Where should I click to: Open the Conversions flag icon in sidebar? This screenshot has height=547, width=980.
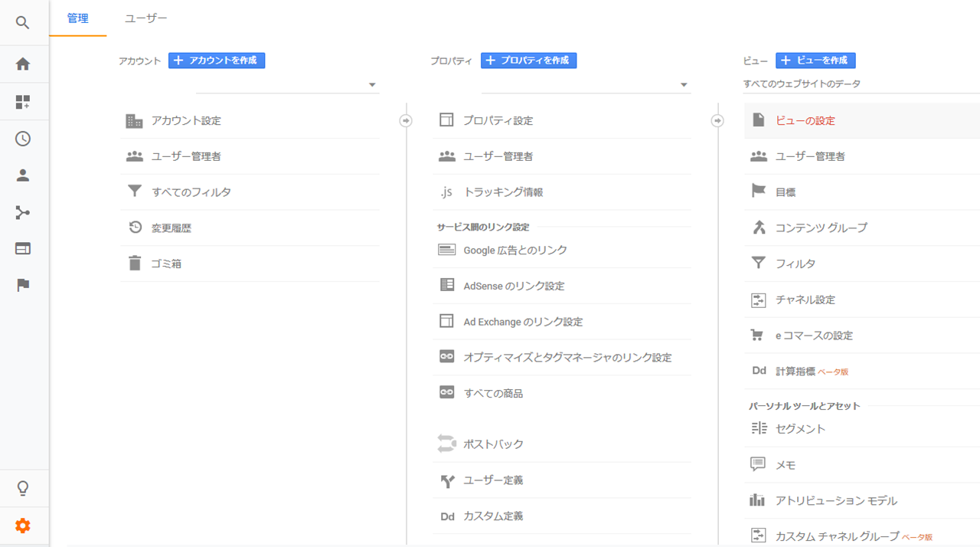[x=23, y=285]
